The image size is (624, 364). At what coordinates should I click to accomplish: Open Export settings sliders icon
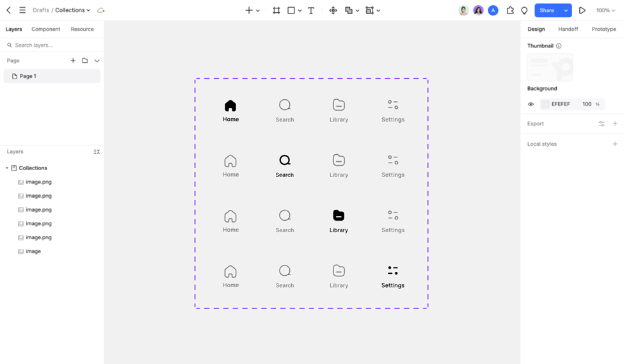602,123
